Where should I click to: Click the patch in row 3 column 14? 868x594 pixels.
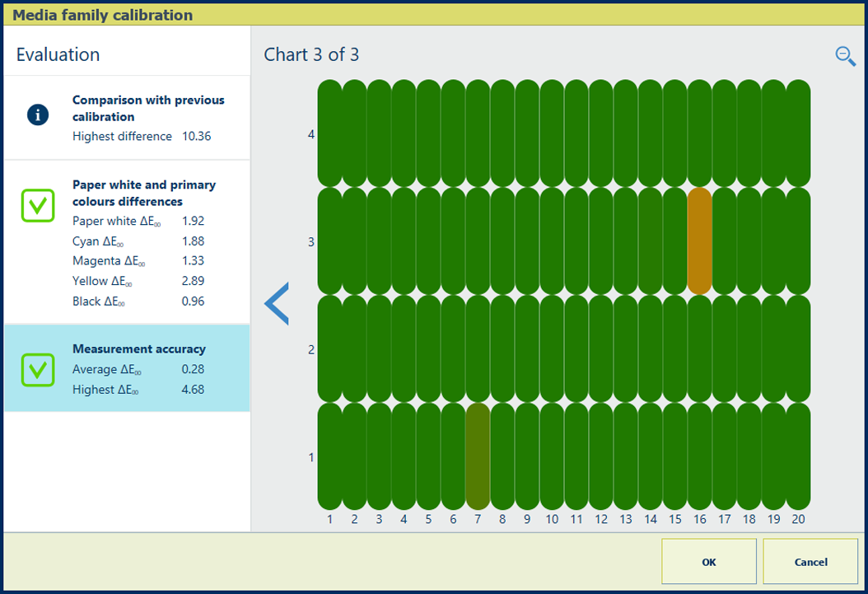pyautogui.click(x=650, y=241)
